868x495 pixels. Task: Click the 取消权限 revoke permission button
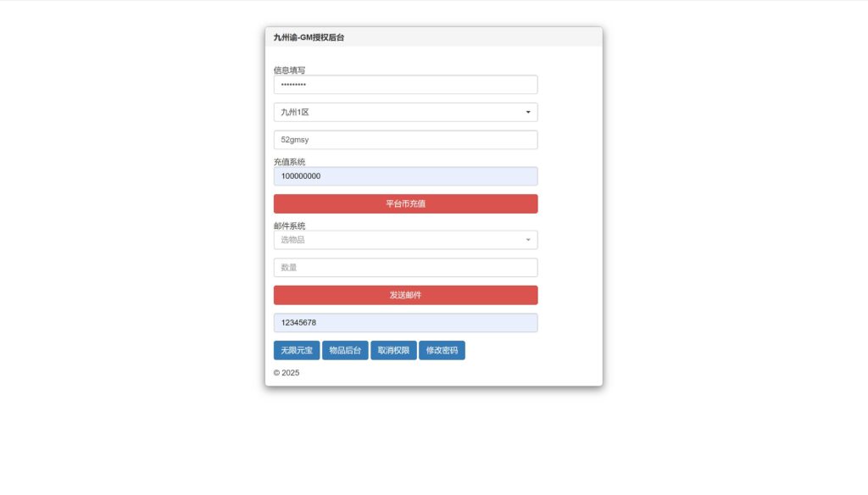(393, 350)
